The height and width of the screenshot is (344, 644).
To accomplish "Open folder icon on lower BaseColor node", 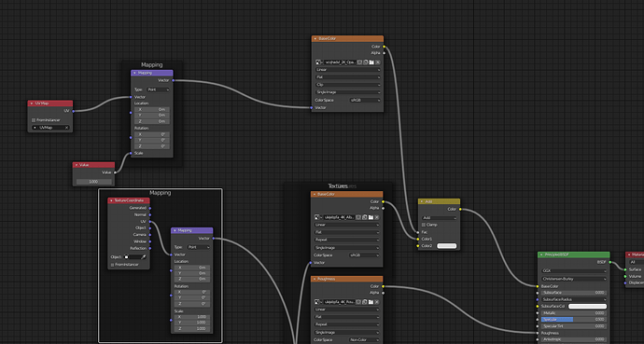I will tap(371, 217).
